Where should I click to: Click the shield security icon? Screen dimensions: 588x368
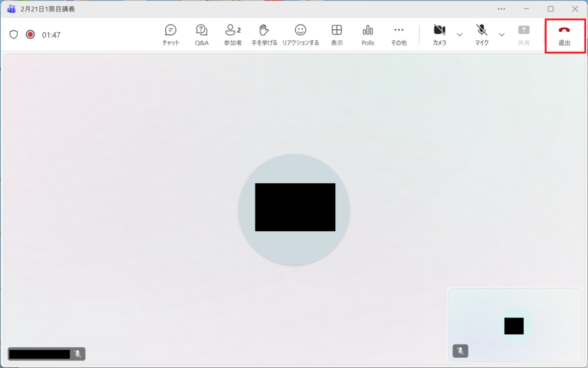pyautogui.click(x=14, y=34)
